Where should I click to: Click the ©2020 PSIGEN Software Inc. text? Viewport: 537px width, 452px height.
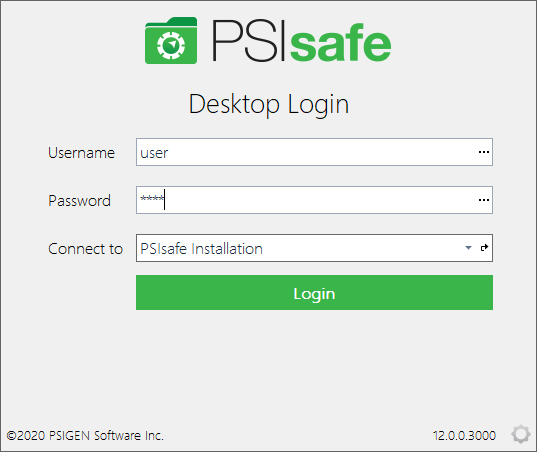(x=85, y=436)
